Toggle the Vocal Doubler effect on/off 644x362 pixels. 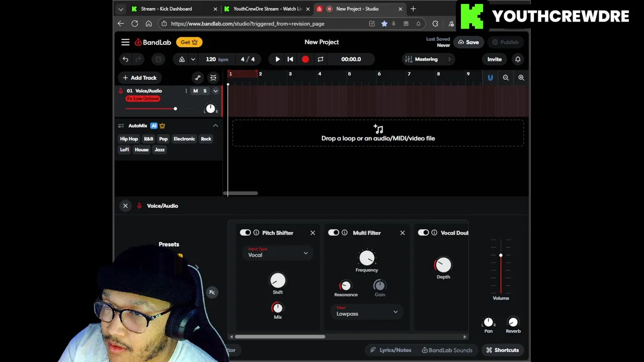tap(423, 233)
